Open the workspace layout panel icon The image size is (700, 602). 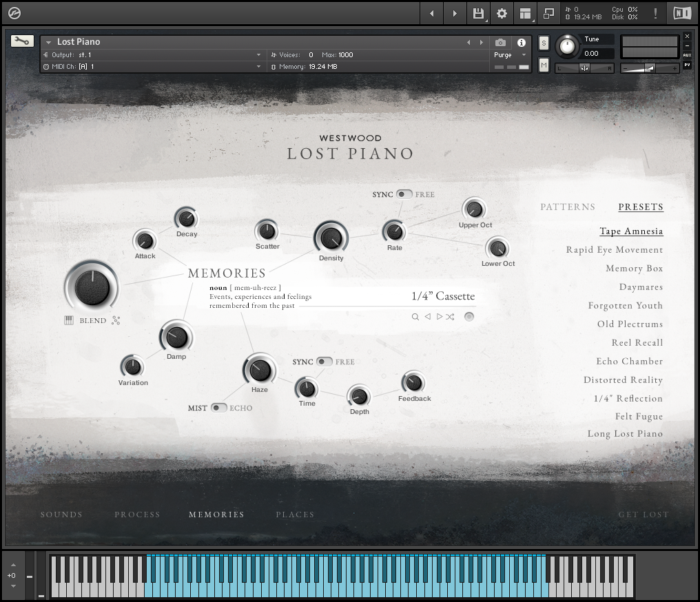(x=526, y=13)
